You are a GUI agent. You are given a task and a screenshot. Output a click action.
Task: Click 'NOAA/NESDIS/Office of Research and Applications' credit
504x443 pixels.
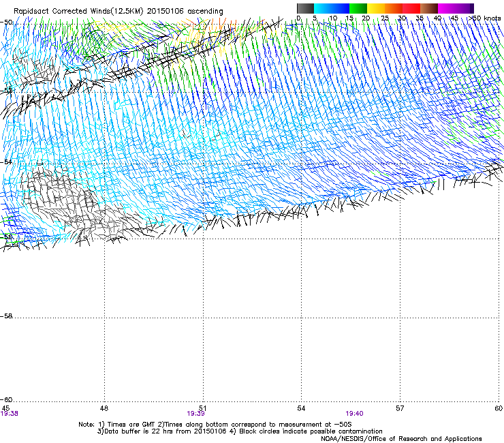click(401, 438)
